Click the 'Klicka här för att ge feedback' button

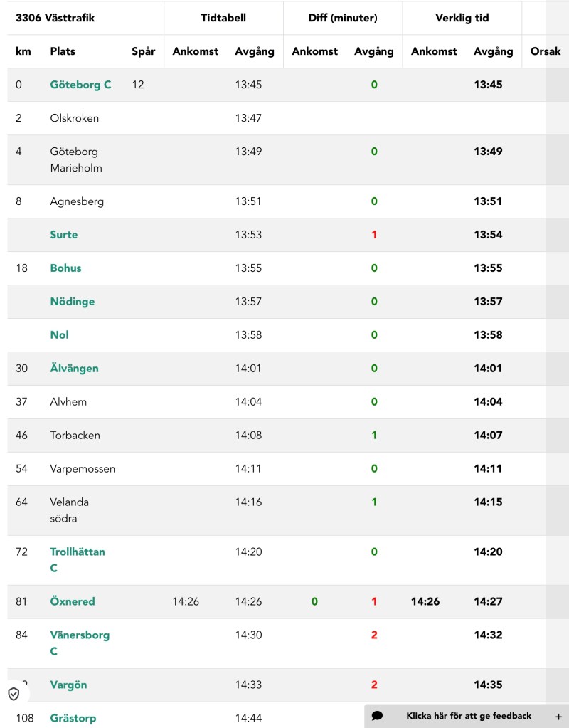point(468,716)
